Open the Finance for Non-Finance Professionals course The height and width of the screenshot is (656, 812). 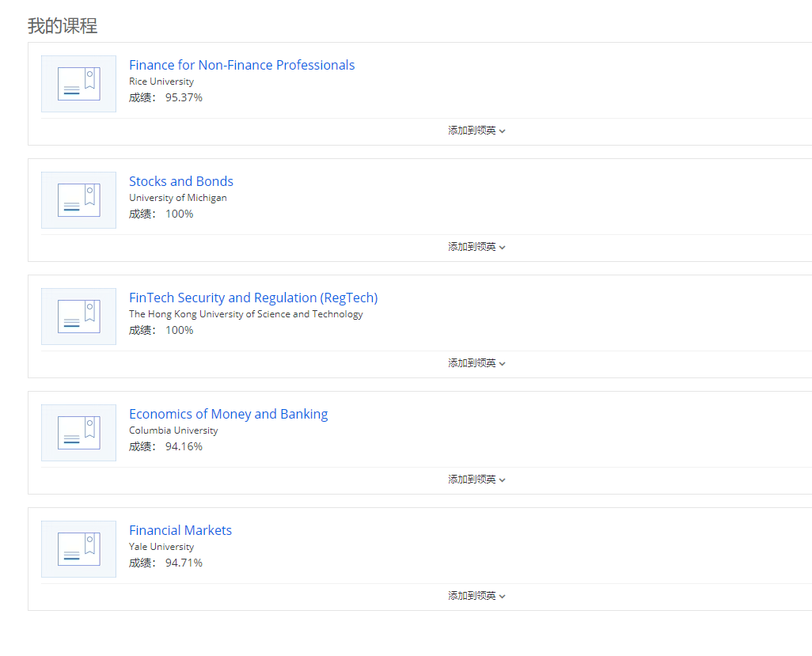241,65
